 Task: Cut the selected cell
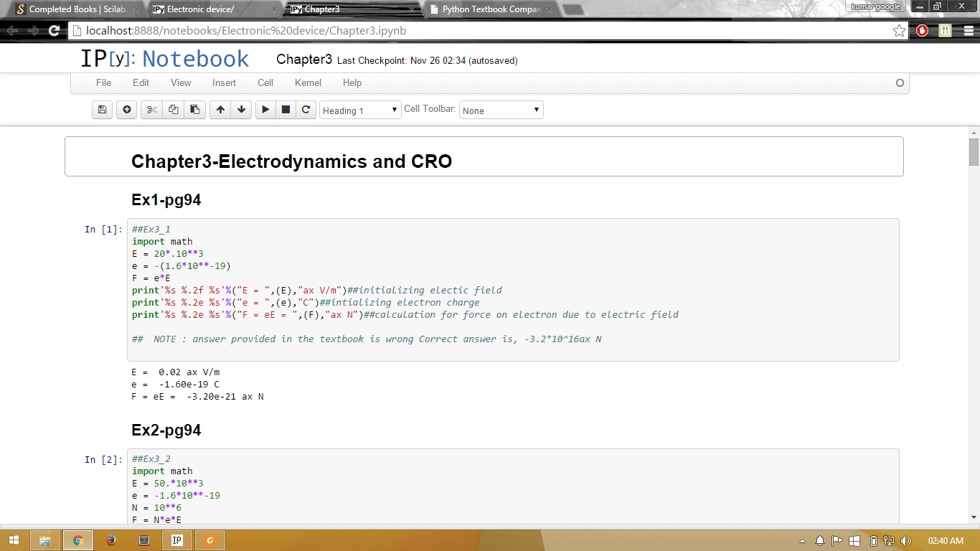coord(151,109)
